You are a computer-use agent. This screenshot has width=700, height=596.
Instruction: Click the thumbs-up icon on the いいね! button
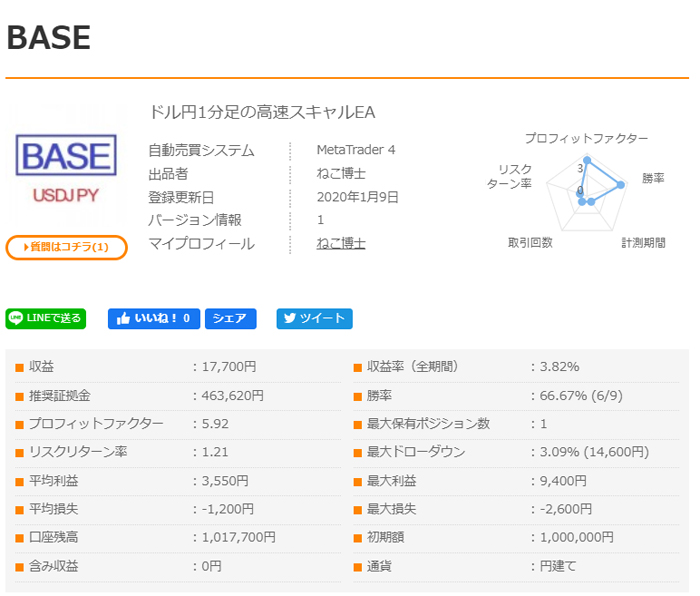coord(123,319)
